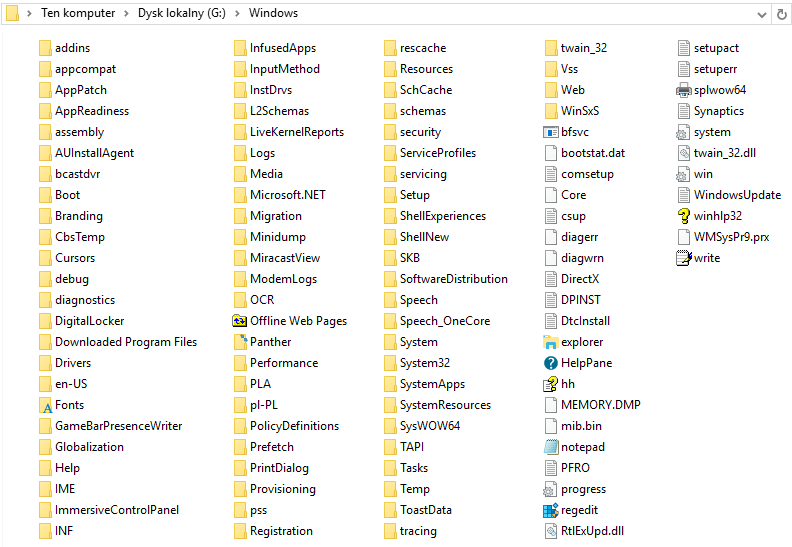Select the rescache folder name
Image resolution: width=792 pixels, height=547 pixels.
pyautogui.click(x=423, y=48)
